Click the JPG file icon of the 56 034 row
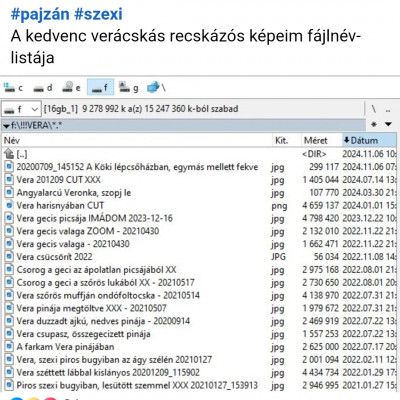This screenshot has height=400, width=400. click(x=9, y=257)
